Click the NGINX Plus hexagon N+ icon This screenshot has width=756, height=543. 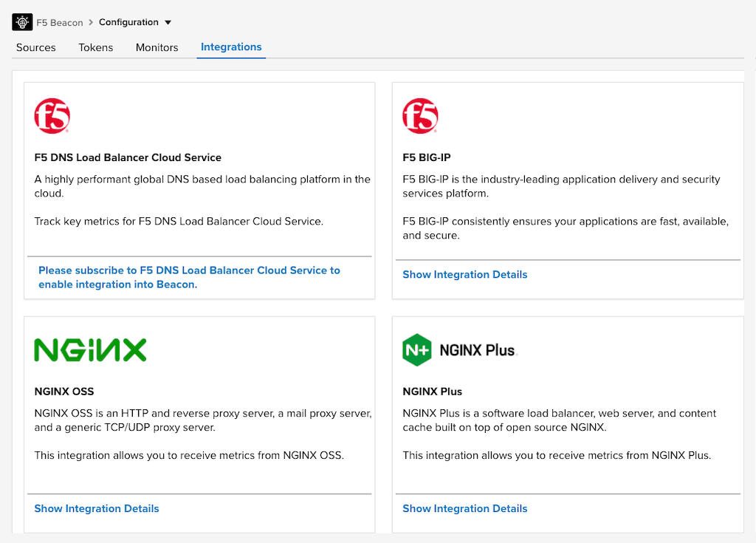pos(416,350)
